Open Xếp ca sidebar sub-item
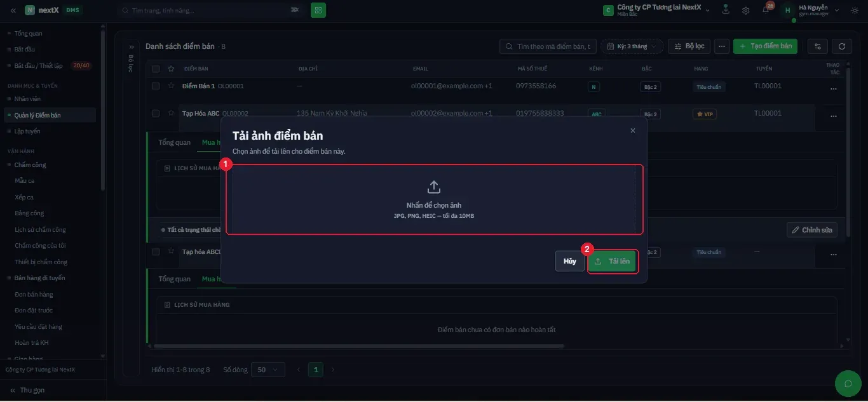This screenshot has width=868, height=402. tap(24, 197)
